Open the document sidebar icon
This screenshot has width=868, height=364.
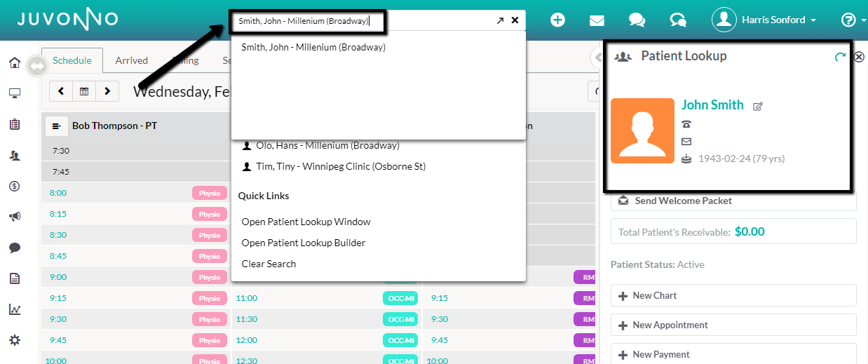(x=14, y=278)
